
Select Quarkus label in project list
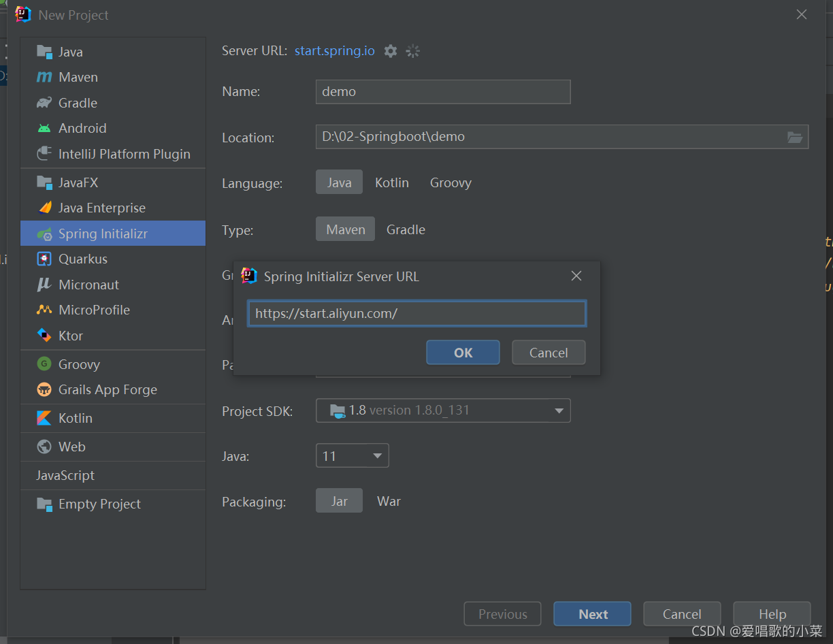pyautogui.click(x=83, y=259)
